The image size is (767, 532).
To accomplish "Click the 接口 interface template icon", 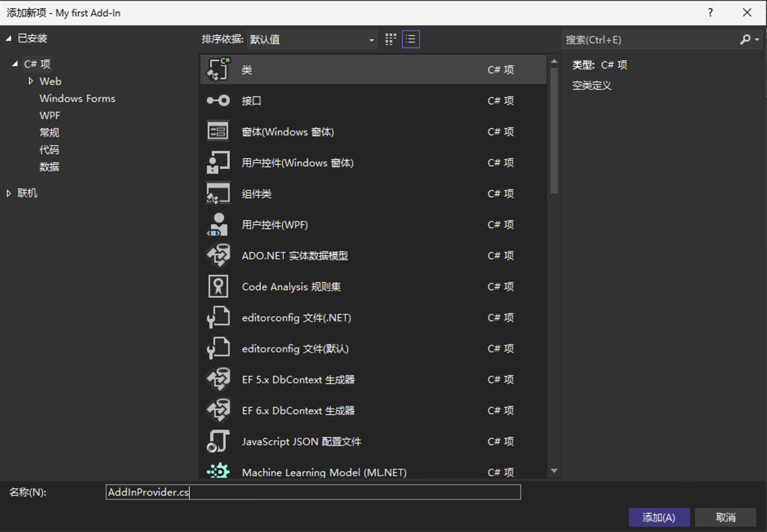I will point(218,100).
